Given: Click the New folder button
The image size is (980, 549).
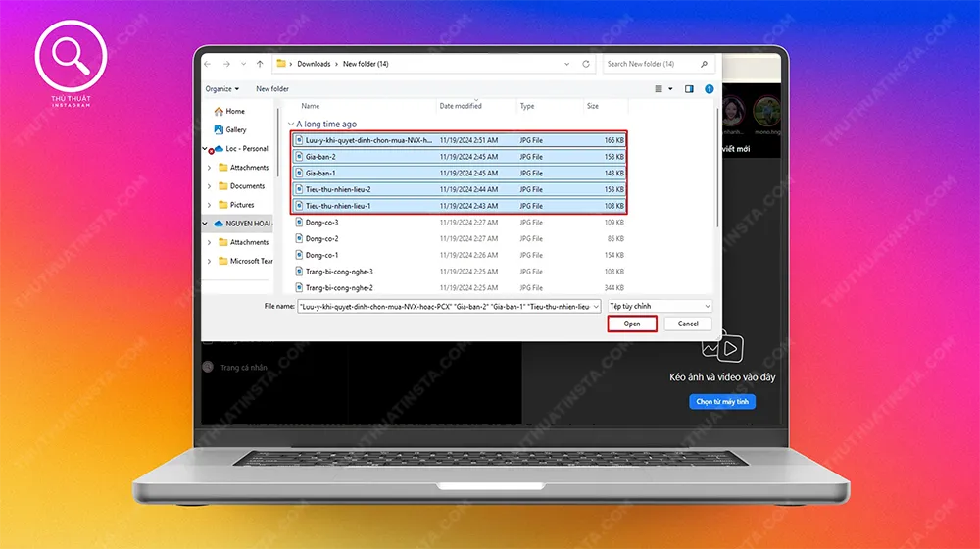Looking at the screenshot, I should pos(271,89).
